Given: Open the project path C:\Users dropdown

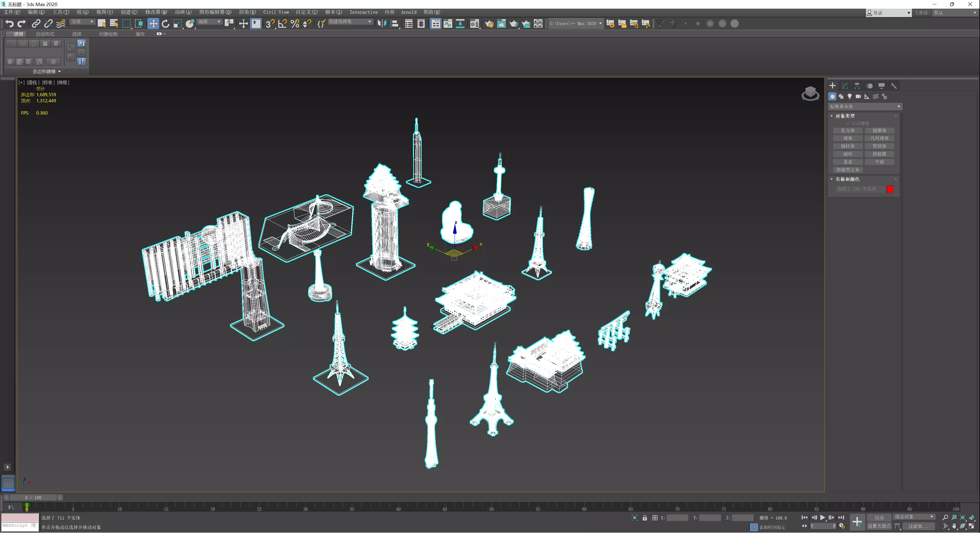Looking at the screenshot, I should (576, 23).
